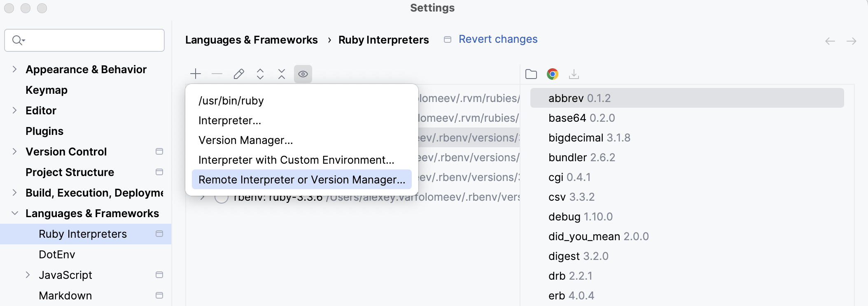Expand the Version Control settings node
This screenshot has width=868, height=306.
(x=15, y=152)
